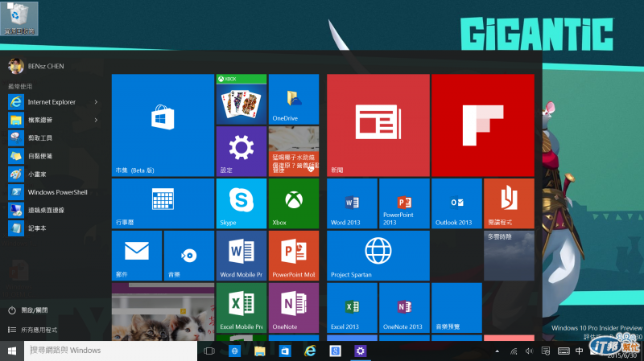Open touch keyboard tray icon
644x361 pixels.
pos(563,351)
